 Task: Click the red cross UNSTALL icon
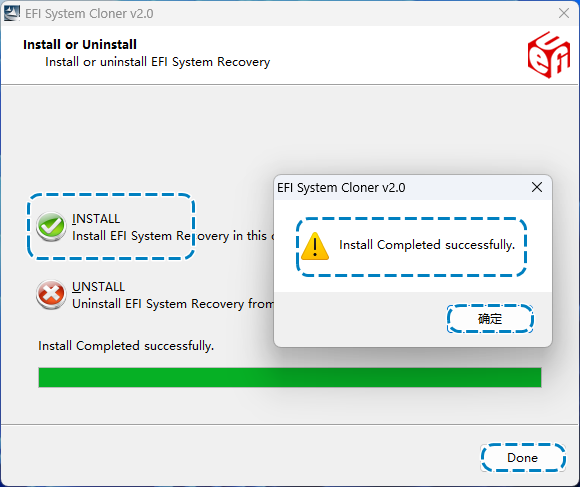click(x=51, y=294)
